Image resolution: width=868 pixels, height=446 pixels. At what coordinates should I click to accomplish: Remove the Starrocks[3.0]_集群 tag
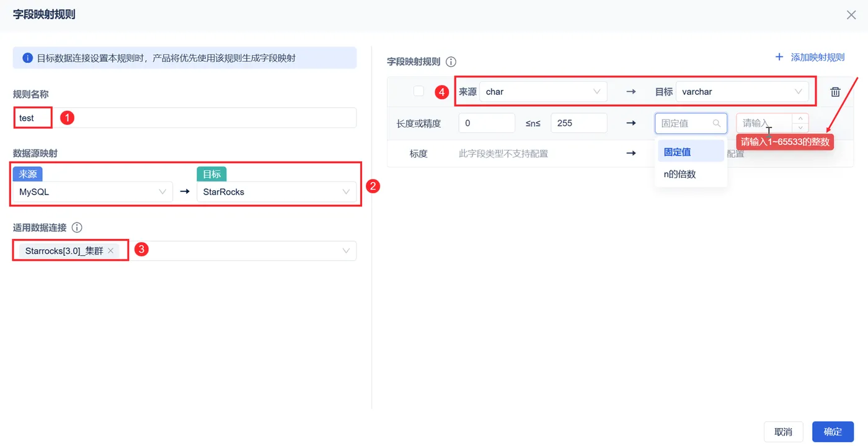pyautogui.click(x=110, y=251)
